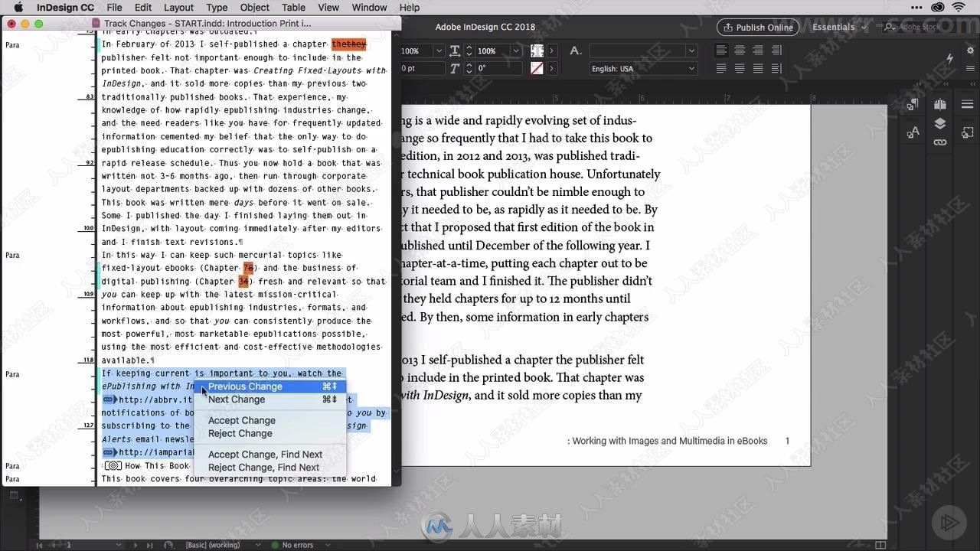Open the Apple menu
Image resolution: width=980 pixels, height=551 pixels.
18,8
